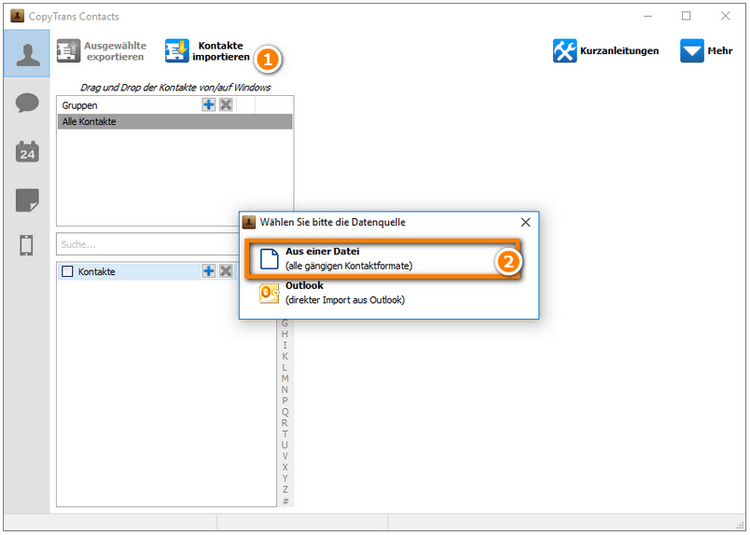Jump to letter Z in alphabet index
This screenshot has height=535, width=750.
point(285,490)
